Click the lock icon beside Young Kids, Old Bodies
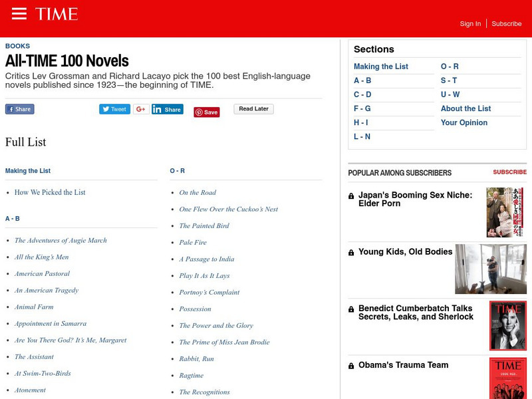This screenshot has height=399, width=532. click(x=351, y=253)
